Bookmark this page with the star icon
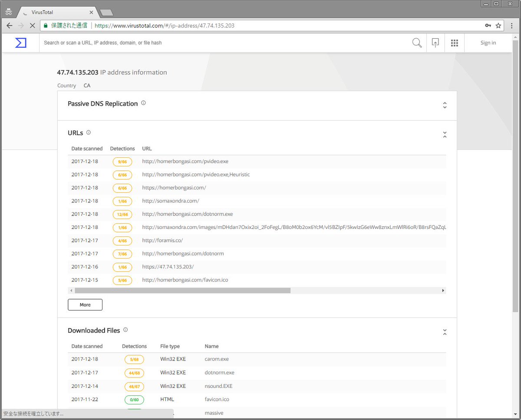The width and height of the screenshot is (521, 420). [498, 26]
